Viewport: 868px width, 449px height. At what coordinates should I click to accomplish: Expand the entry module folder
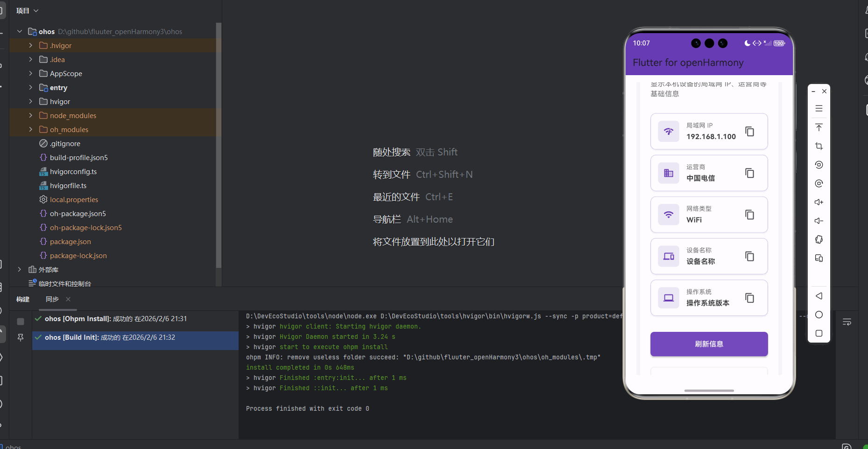pos(31,87)
